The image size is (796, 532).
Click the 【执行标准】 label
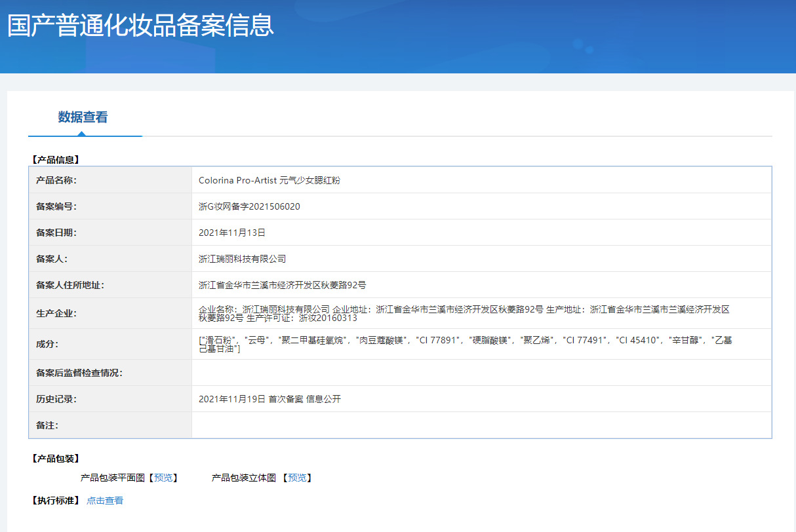tap(55, 501)
